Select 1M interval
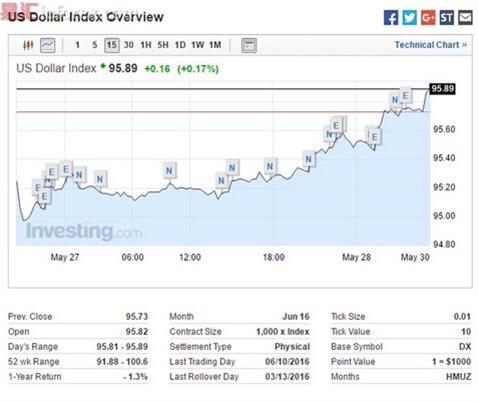 point(215,45)
